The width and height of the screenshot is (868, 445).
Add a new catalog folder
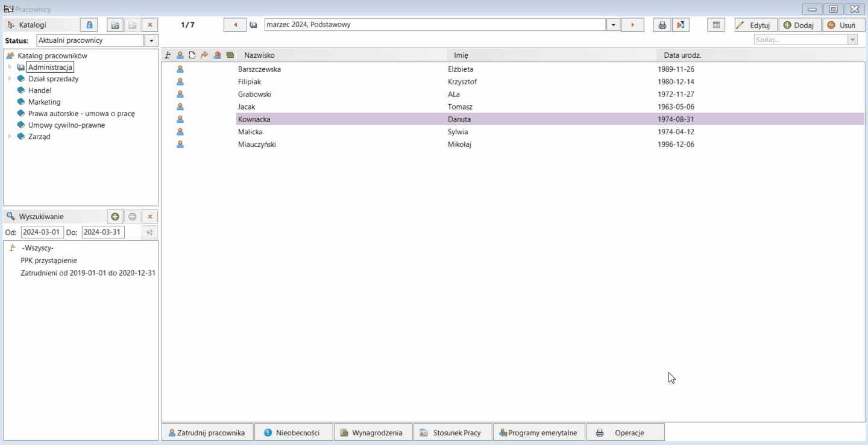coord(115,25)
